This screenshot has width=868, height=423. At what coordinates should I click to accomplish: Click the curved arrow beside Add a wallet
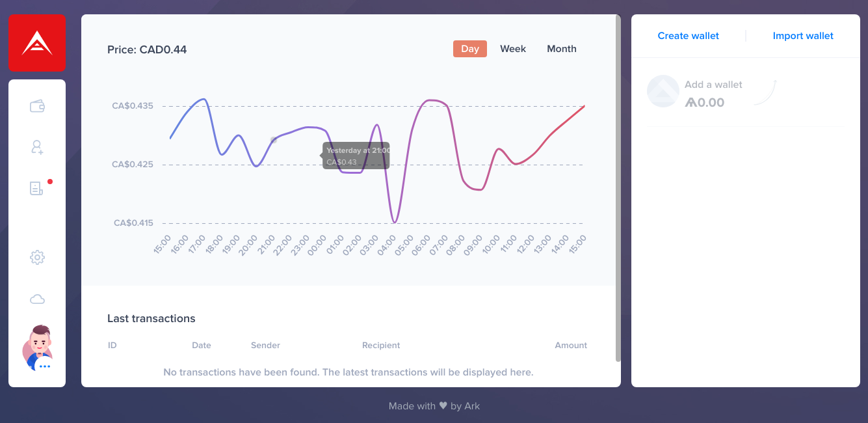tap(765, 92)
